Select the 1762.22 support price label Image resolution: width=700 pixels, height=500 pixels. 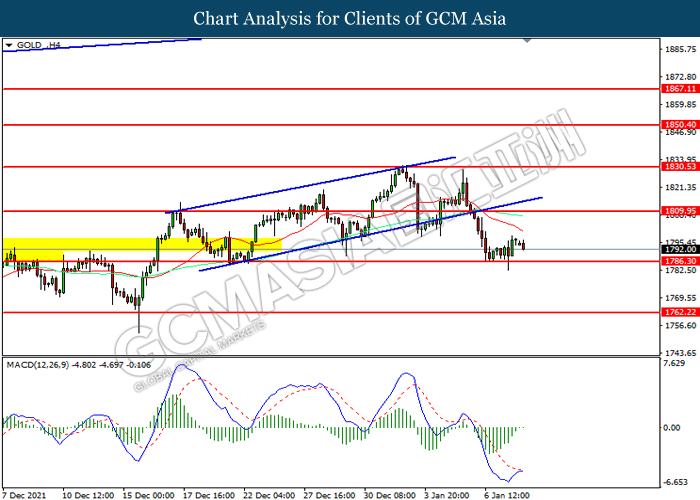680,312
